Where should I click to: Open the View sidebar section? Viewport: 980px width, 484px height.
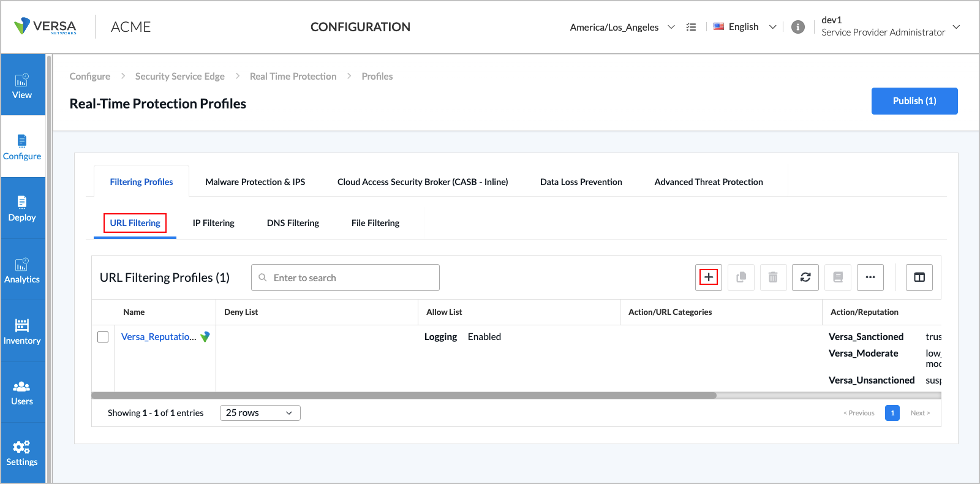[x=22, y=85]
